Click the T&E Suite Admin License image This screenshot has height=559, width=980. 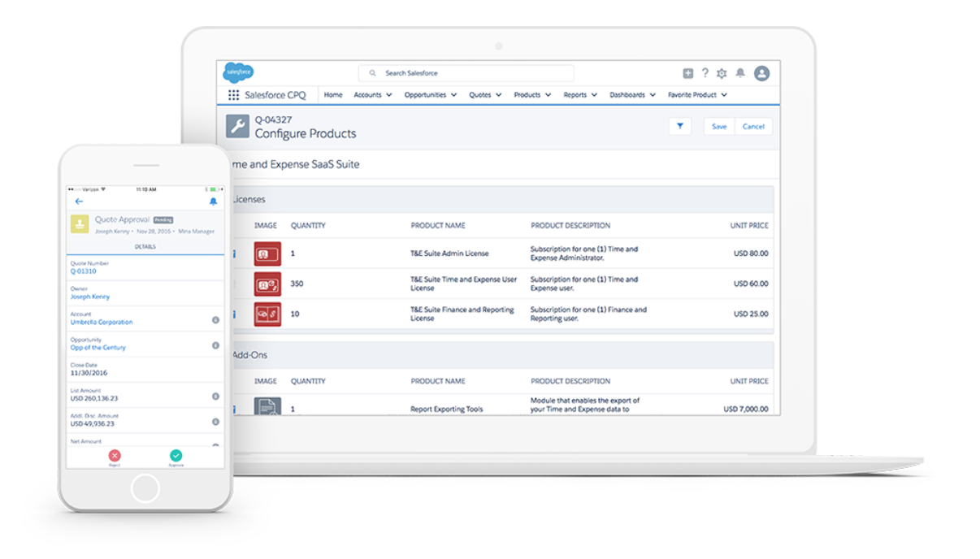pos(267,253)
